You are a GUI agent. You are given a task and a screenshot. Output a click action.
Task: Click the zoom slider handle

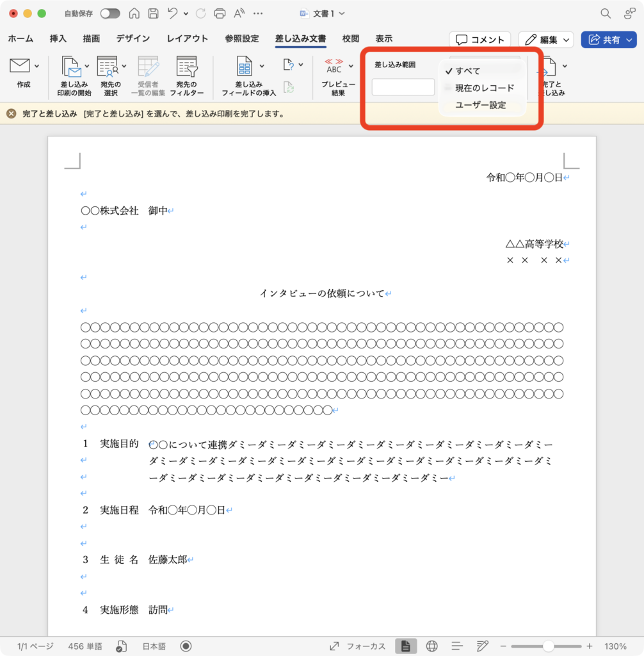548,646
